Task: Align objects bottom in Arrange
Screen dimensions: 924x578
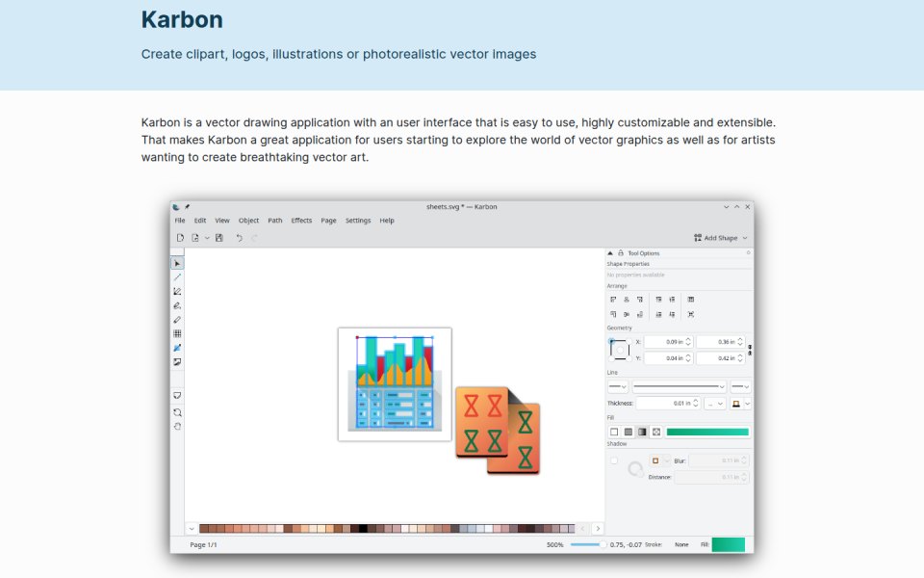Action: pos(640,314)
